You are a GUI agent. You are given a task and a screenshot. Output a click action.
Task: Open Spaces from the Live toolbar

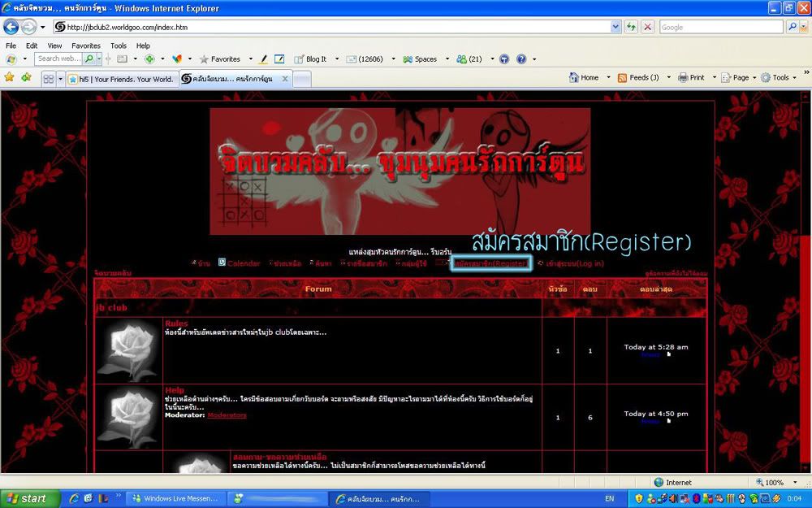420,59
